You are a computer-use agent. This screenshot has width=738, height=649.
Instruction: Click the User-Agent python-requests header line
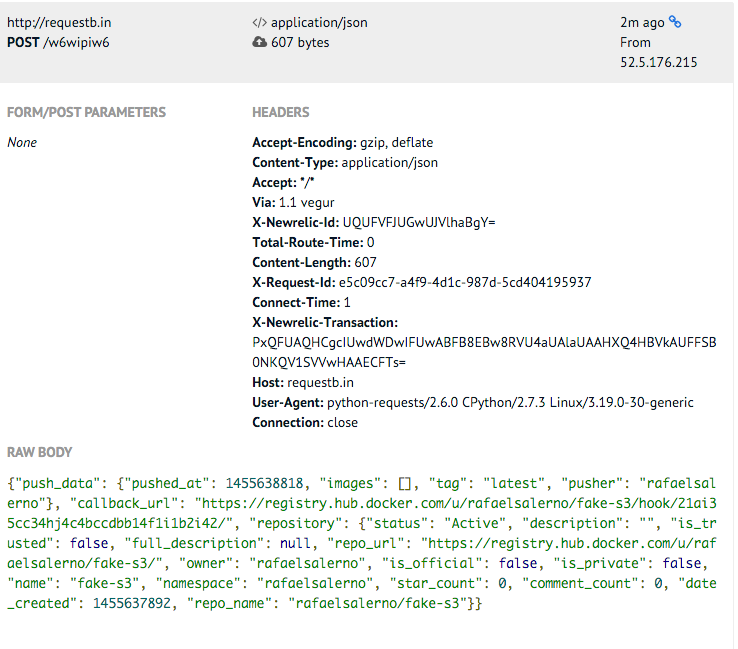click(x=472, y=402)
